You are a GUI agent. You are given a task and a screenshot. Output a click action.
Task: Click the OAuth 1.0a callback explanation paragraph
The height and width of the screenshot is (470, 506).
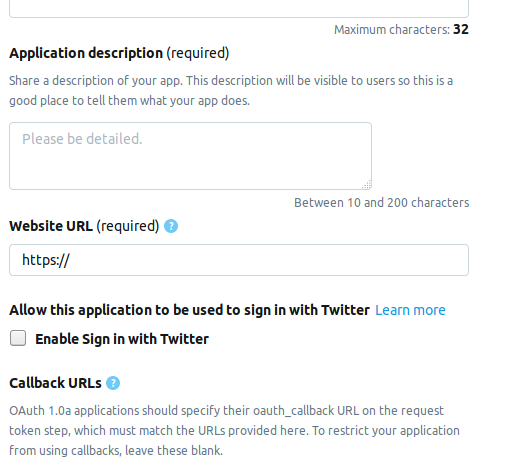tap(234, 431)
